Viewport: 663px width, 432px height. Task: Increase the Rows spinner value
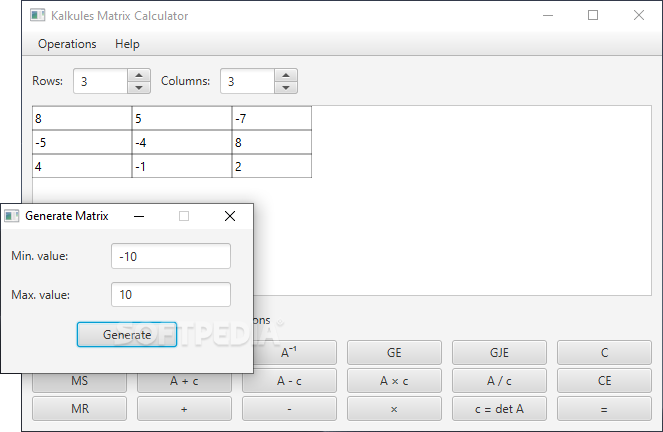coord(139,75)
